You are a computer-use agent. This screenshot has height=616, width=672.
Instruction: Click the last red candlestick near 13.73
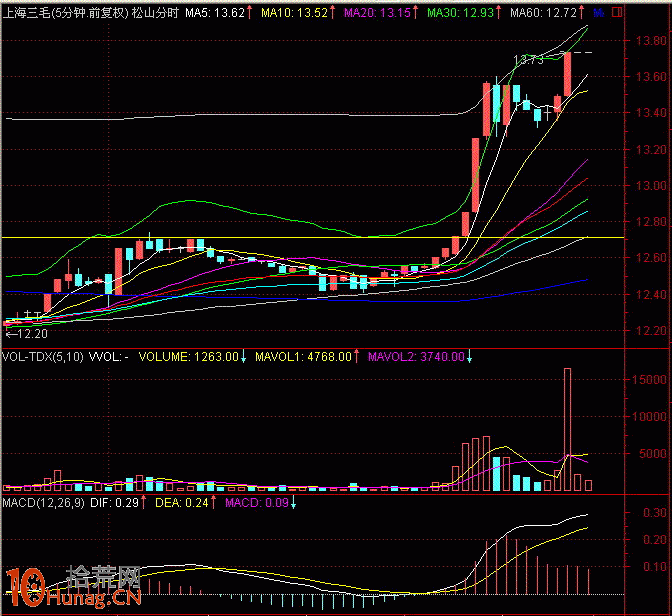[x=567, y=74]
